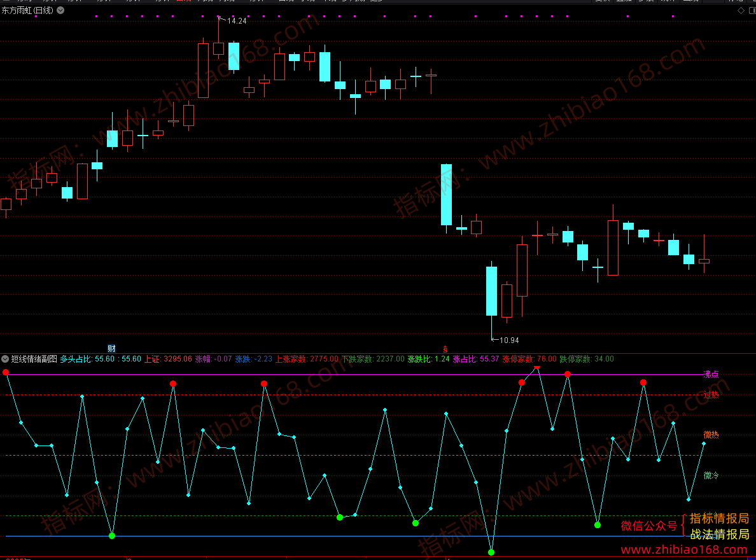Select the 东方雨虹 (日线) chart title
The width and height of the screenshot is (756, 560).
pyautogui.click(x=27, y=10)
